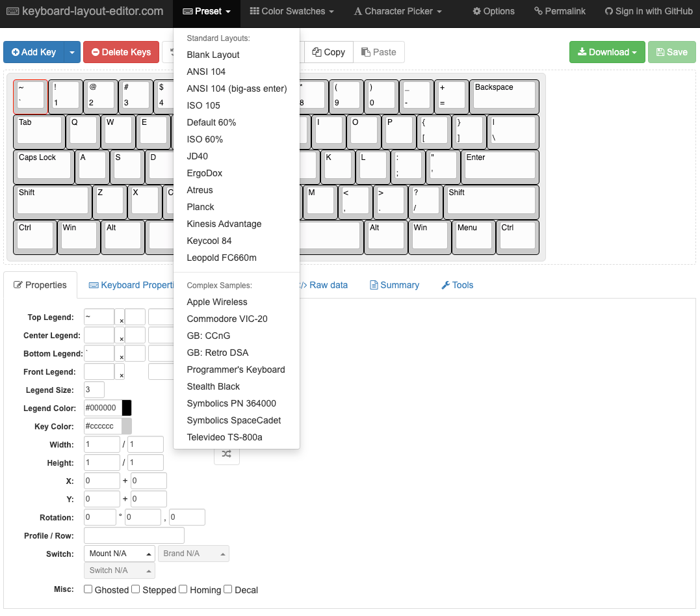The image size is (700, 616).
Task: Click the black Legend Color swatch
Action: tap(127, 408)
